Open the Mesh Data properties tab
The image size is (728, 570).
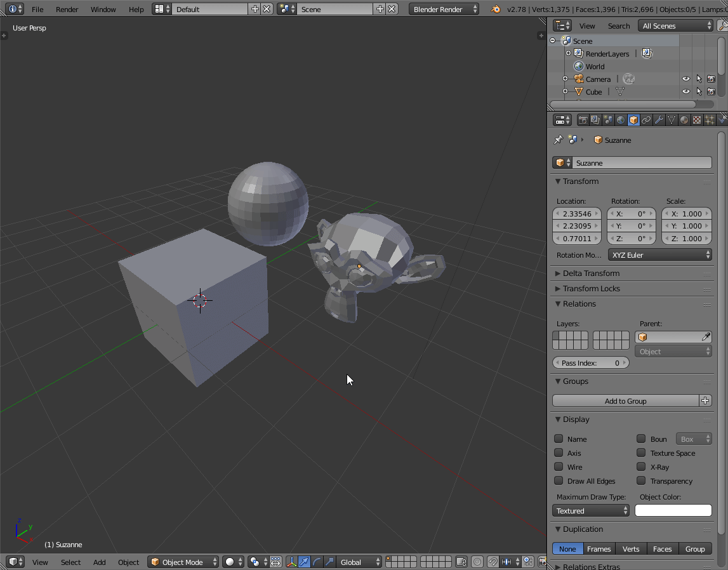point(672,120)
